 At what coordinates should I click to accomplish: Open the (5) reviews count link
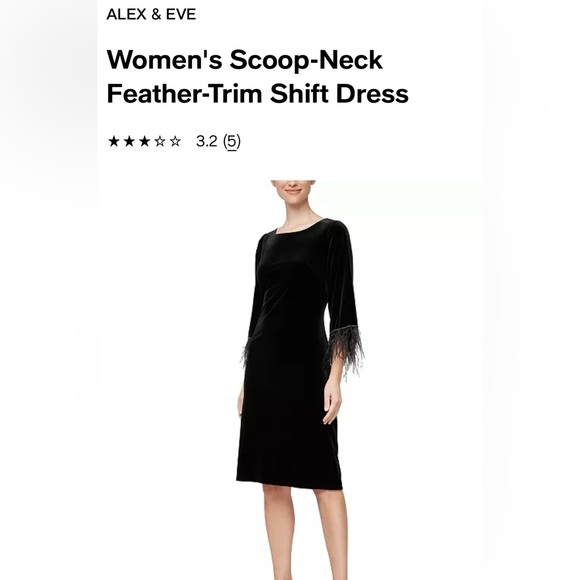232,141
